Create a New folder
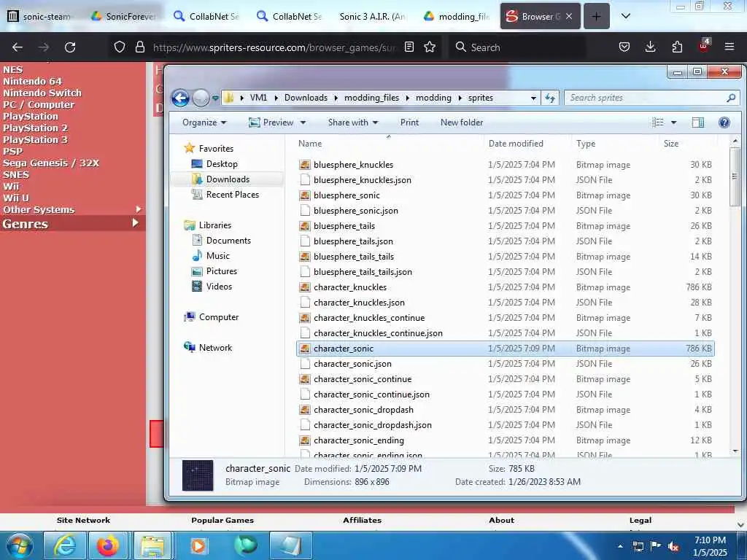Screen dimensions: 747x560 462,122
